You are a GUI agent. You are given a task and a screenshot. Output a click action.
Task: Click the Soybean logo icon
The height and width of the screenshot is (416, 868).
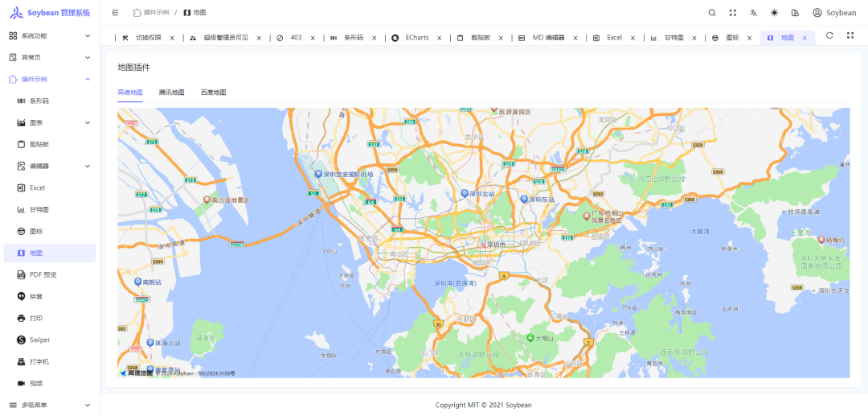[16, 13]
